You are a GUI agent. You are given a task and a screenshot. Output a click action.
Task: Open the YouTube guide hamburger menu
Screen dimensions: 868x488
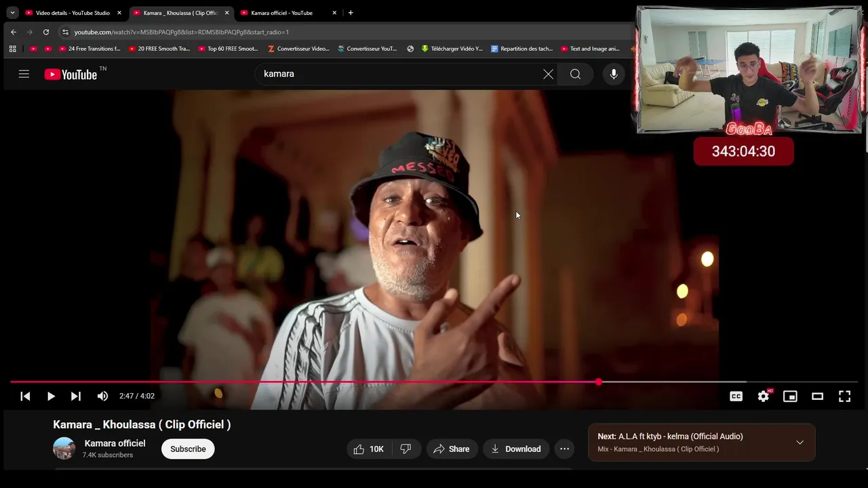[24, 74]
